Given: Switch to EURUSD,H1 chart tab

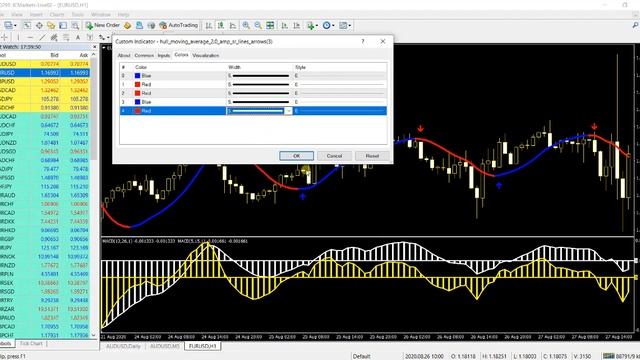Looking at the screenshot, I should click(202, 346).
